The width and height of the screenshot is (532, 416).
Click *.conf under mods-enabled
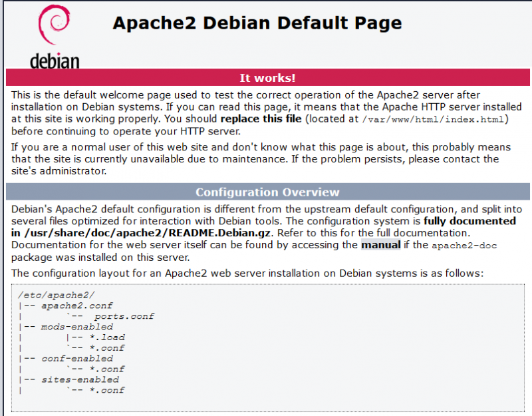point(107,347)
